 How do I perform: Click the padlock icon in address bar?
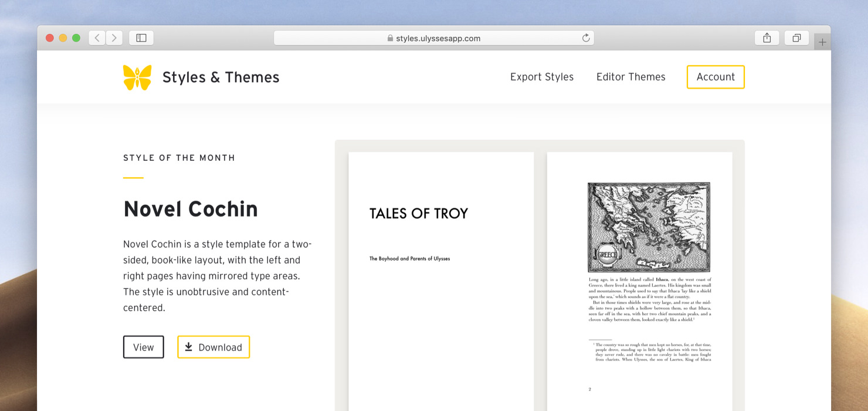click(390, 38)
